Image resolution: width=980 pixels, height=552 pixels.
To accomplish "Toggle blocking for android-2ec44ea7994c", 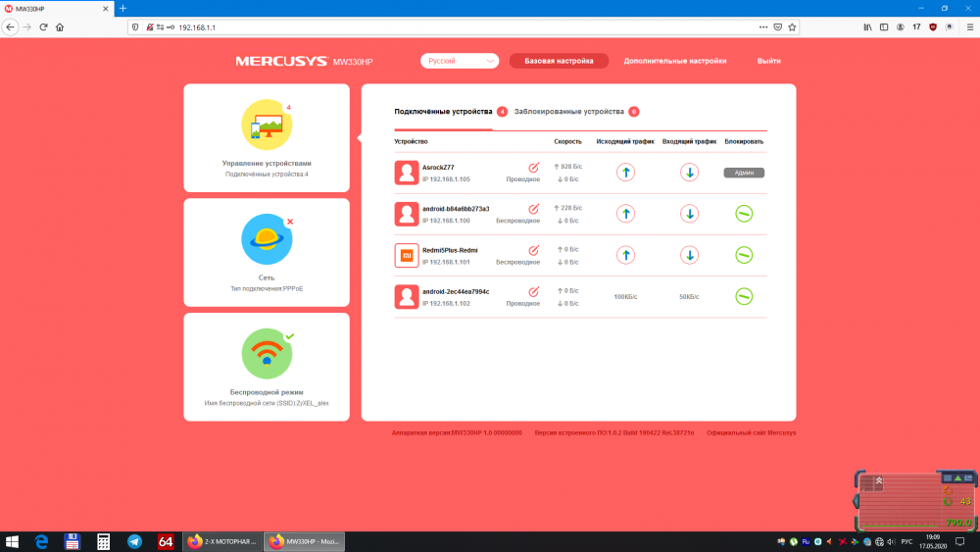I will click(x=744, y=296).
